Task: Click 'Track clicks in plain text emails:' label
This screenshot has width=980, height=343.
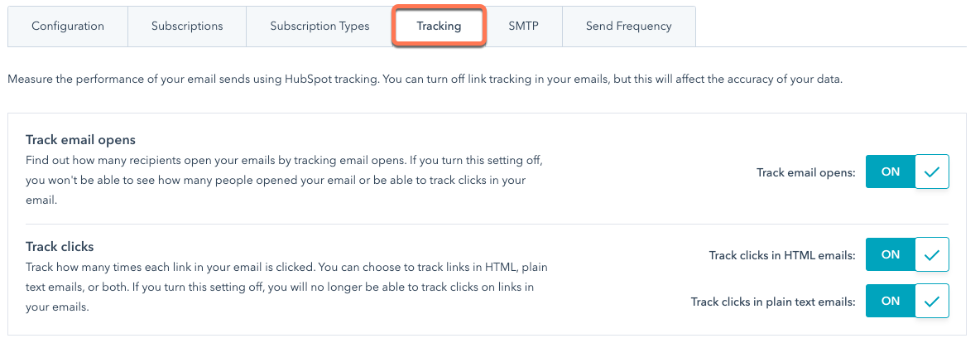Action: (773, 302)
